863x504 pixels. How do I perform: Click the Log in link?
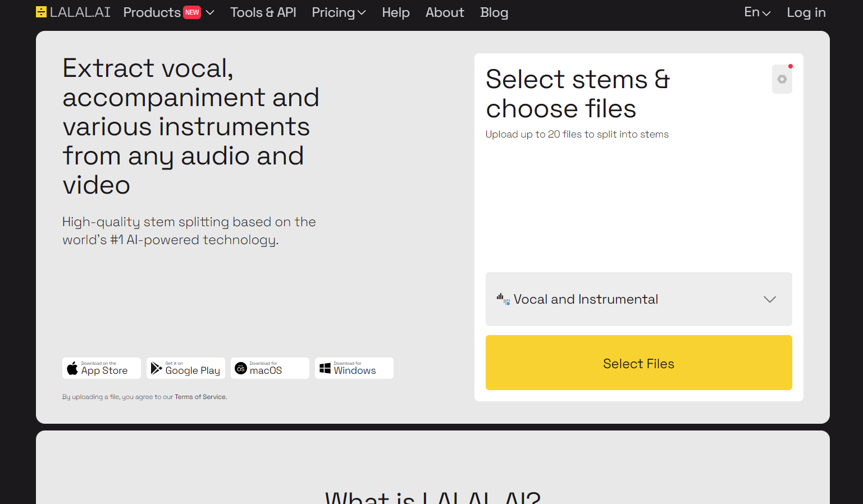click(806, 12)
